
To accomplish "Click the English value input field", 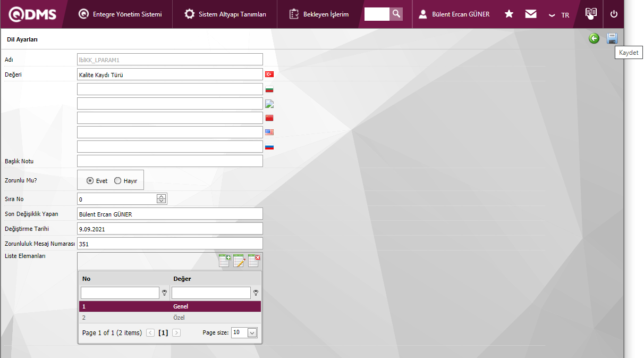I will [170, 132].
